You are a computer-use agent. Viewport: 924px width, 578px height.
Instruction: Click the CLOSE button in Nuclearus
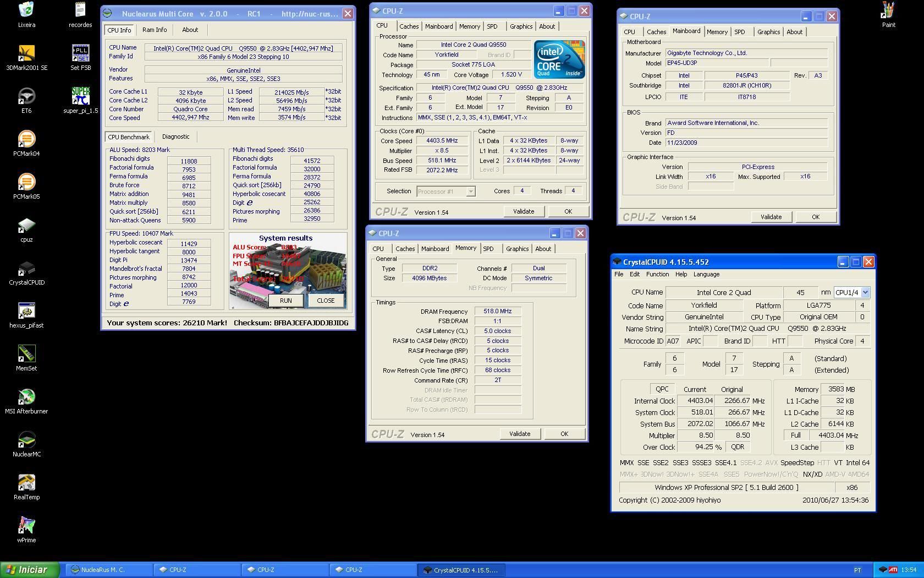coord(326,301)
